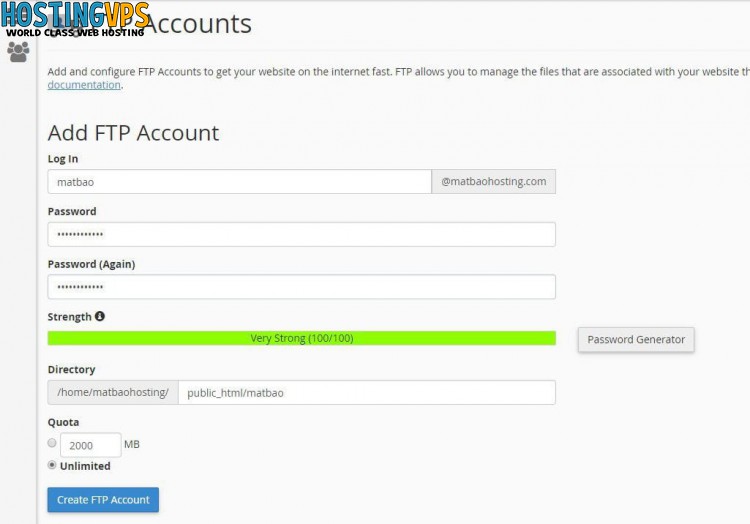
Task: Focus the Password input field
Action: pyautogui.click(x=301, y=234)
